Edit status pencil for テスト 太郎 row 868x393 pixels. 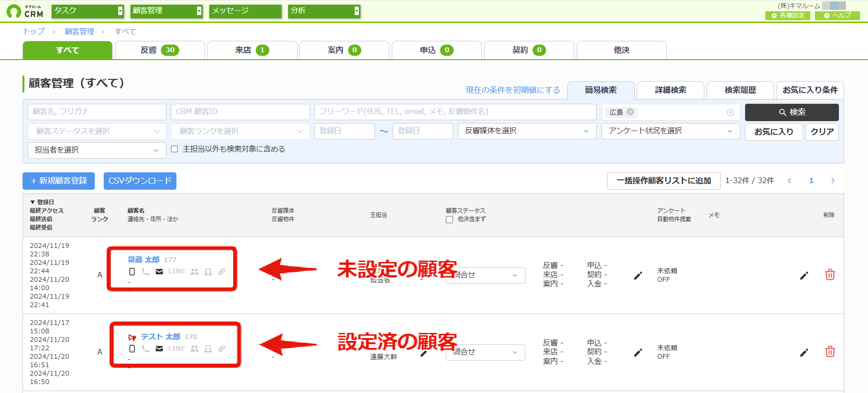click(638, 352)
